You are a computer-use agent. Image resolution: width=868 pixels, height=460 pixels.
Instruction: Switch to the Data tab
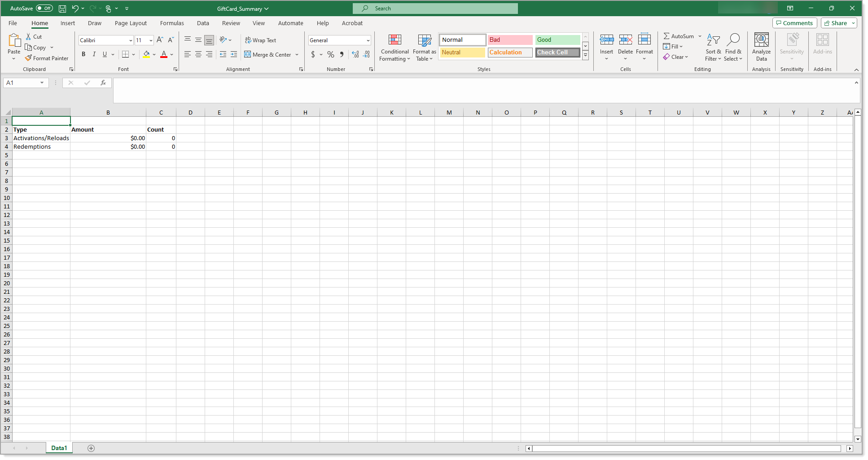point(203,23)
